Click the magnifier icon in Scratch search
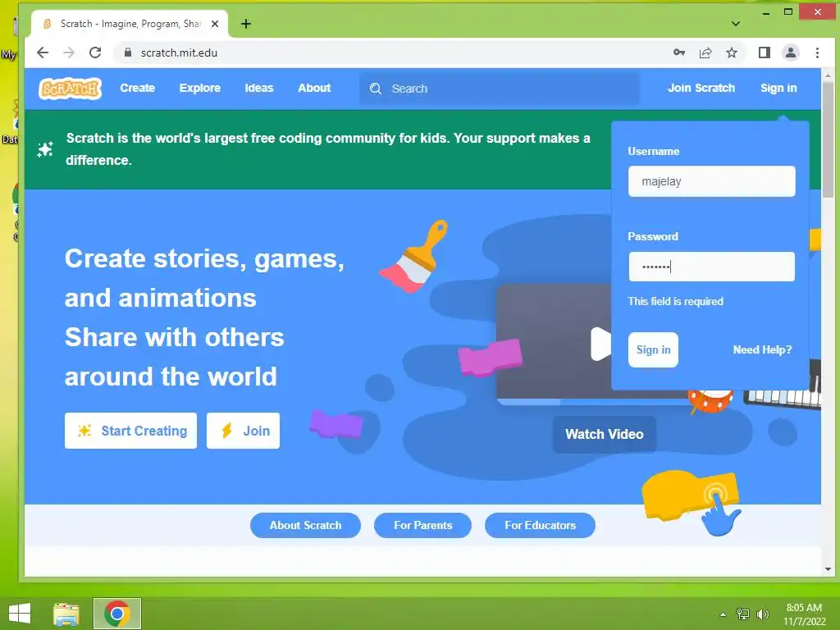The image size is (840, 630). click(376, 89)
